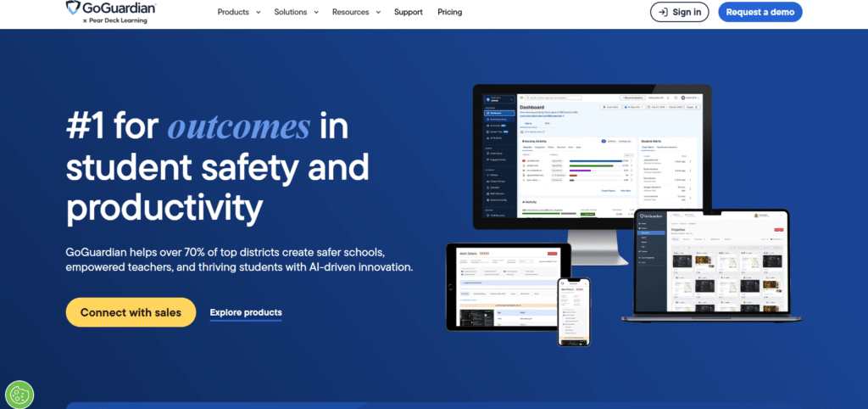Open the Resources menu

click(x=350, y=12)
